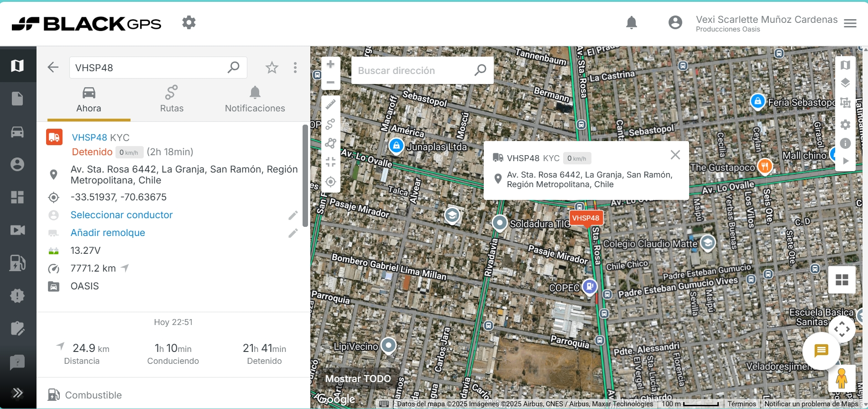This screenshot has width=868, height=409.
Task: Open the notifications bell in header
Action: [x=632, y=22]
